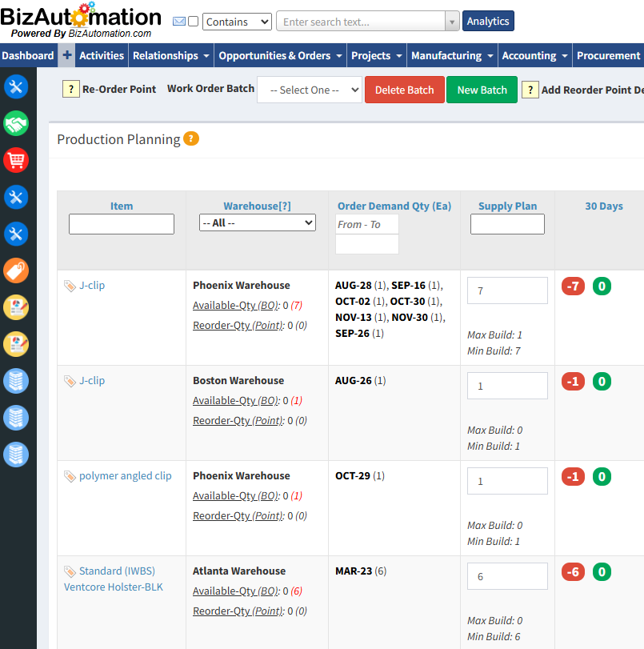This screenshot has height=649, width=644.
Task: Click the report icon directly above the building icons
Action: (16, 344)
